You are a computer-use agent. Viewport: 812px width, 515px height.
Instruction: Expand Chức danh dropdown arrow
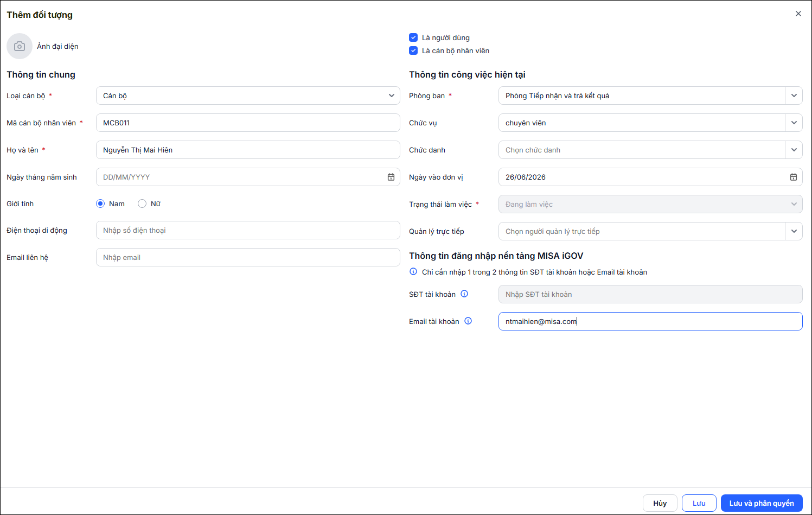[x=794, y=150]
